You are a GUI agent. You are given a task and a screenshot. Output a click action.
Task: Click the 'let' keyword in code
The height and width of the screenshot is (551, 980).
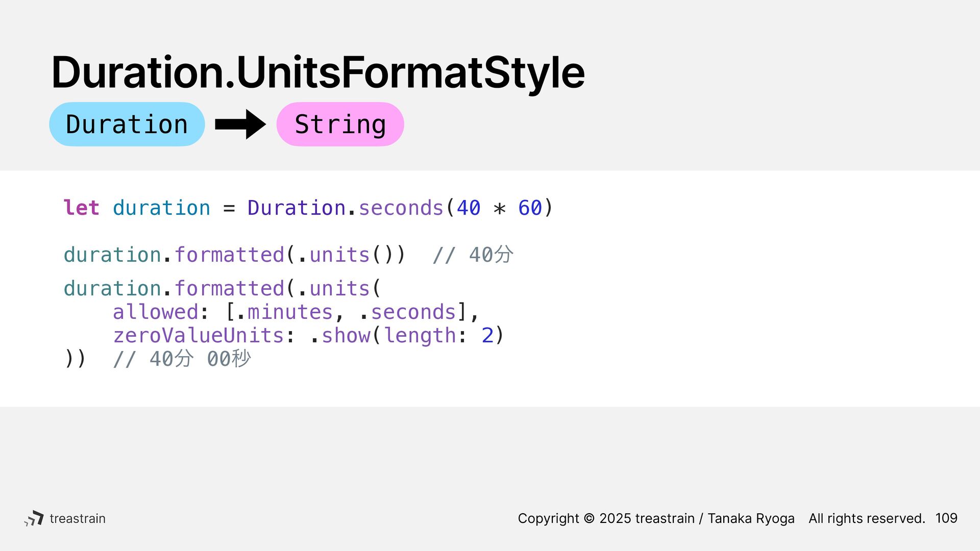tap(81, 208)
